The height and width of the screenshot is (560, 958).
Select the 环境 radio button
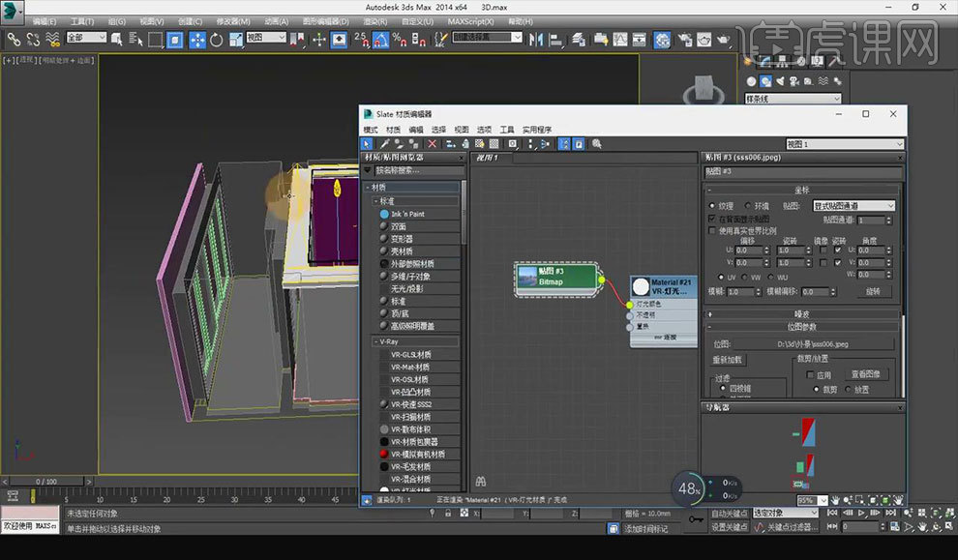tap(748, 206)
